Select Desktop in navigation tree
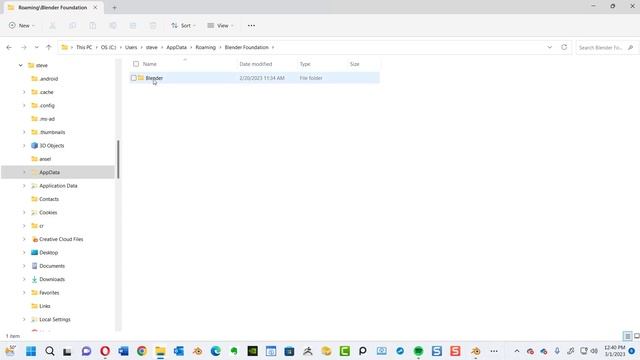Screen dimensions: 640x360 point(49,253)
